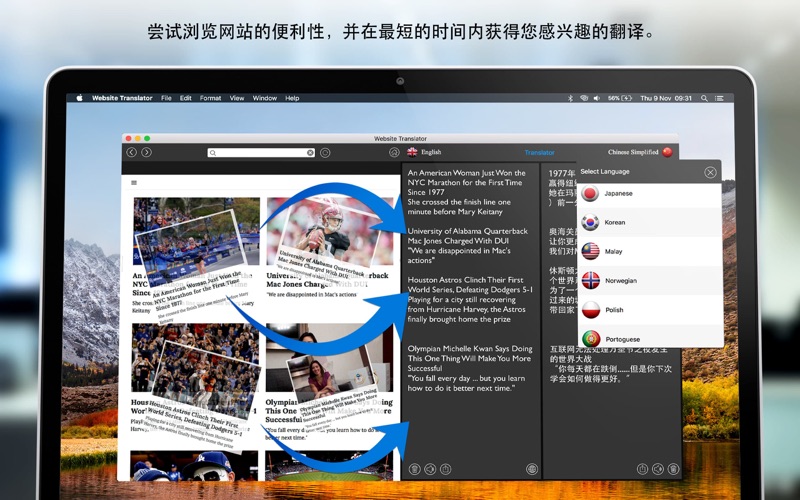Screen dimensions: 800x500
Task: Open the English source language selector
Action: pyautogui.click(x=424, y=152)
